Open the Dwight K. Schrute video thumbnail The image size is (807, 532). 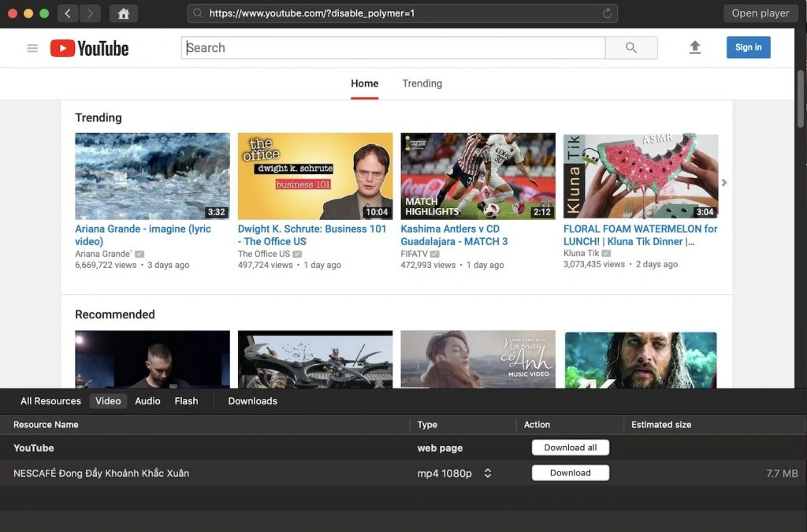point(314,176)
